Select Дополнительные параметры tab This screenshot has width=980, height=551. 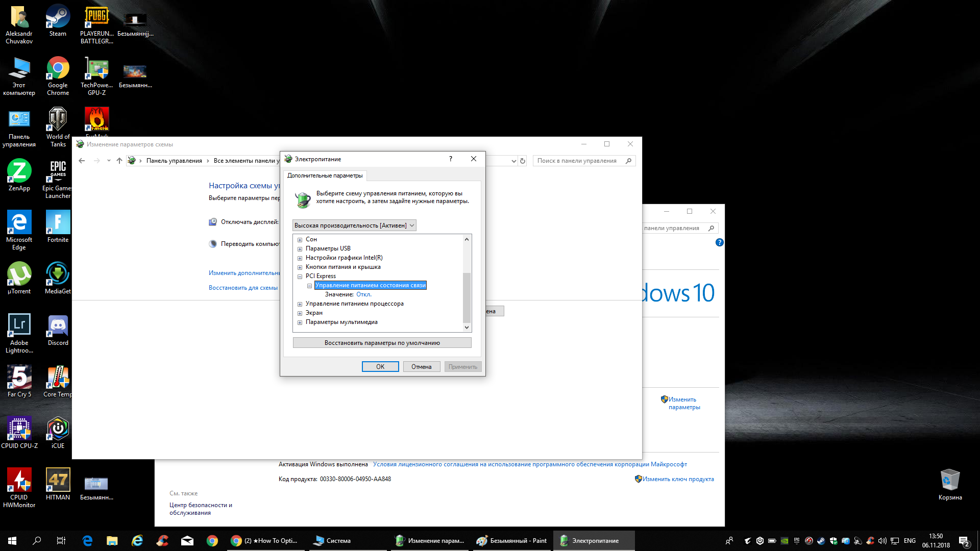coord(325,176)
